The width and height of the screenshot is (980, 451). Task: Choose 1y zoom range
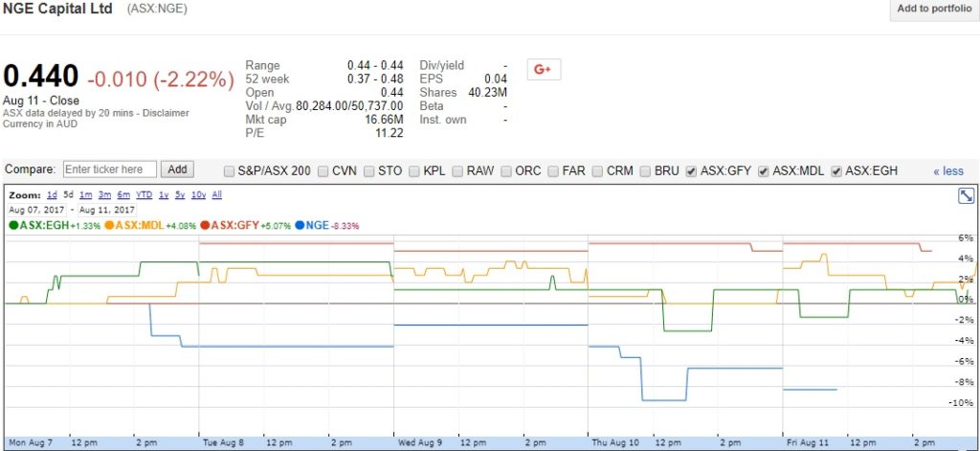point(163,195)
